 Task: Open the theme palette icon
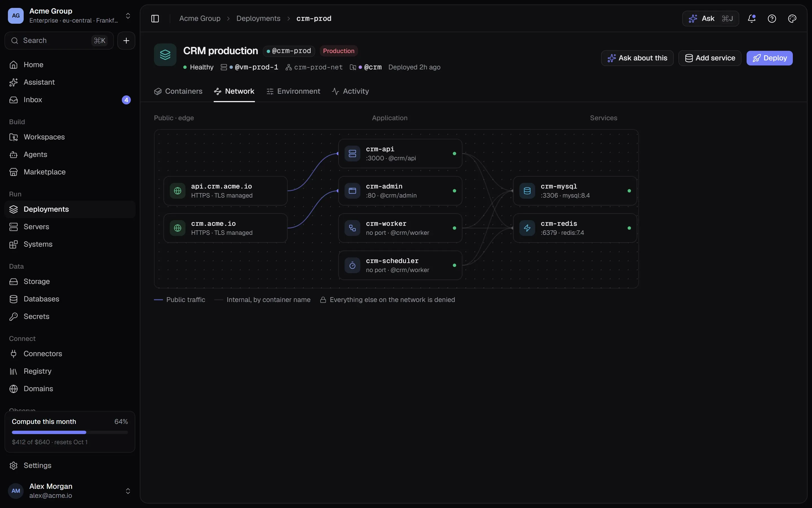pos(792,18)
